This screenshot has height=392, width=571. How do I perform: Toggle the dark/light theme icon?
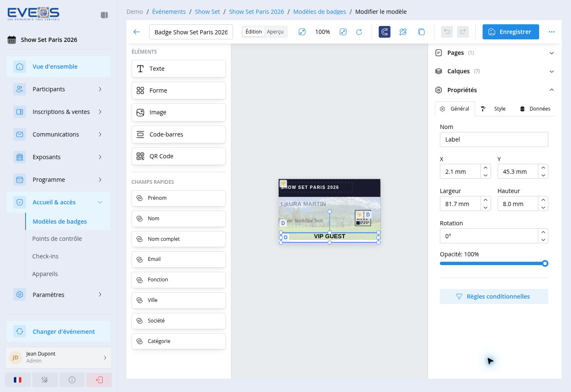[x=45, y=380]
